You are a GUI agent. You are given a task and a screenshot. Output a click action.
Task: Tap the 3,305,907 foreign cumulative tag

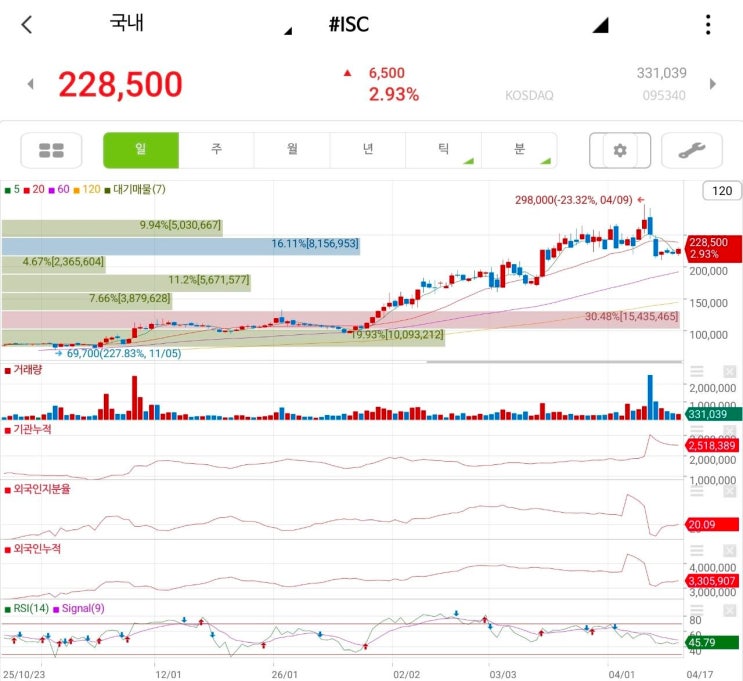[712, 581]
